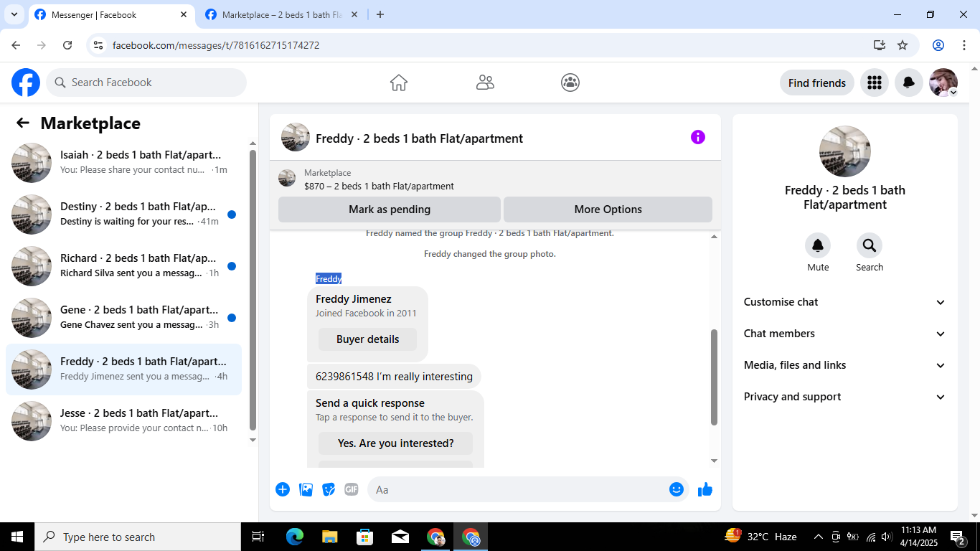Viewport: 980px width, 551px height.
Task: Open File Explorer from taskbar
Action: click(329, 537)
